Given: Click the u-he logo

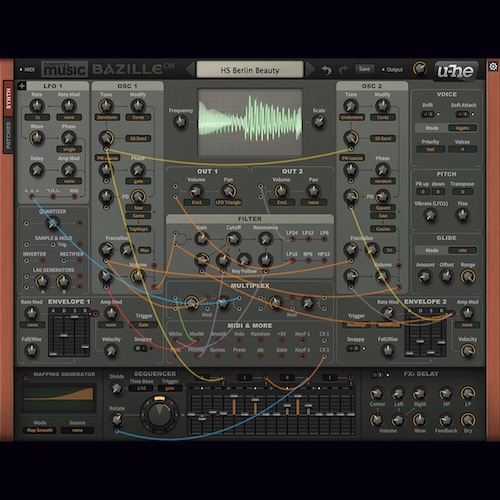Looking at the screenshot, I should (x=456, y=71).
